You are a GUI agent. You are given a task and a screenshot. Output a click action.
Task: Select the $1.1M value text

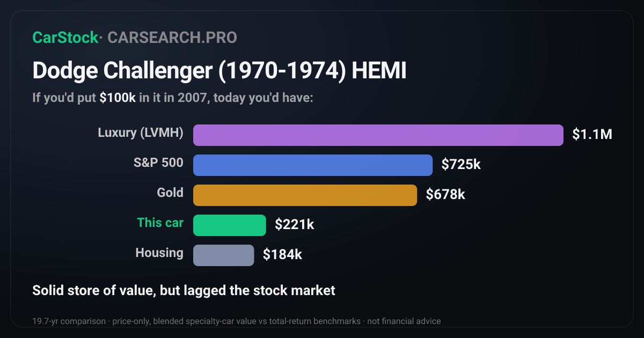(592, 135)
